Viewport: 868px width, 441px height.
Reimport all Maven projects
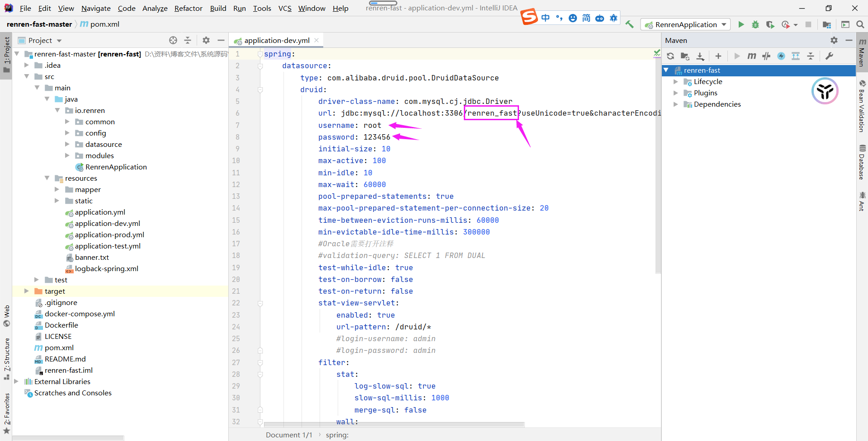click(670, 56)
